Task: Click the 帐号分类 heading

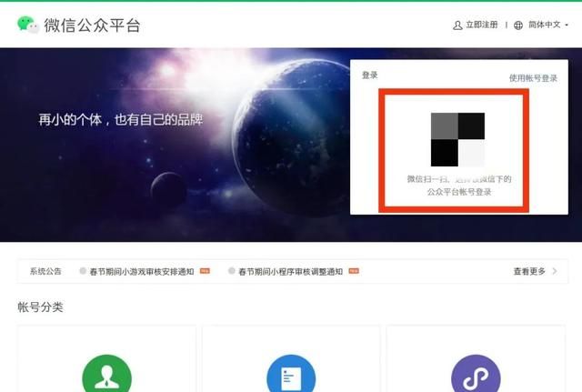Action: [40, 307]
